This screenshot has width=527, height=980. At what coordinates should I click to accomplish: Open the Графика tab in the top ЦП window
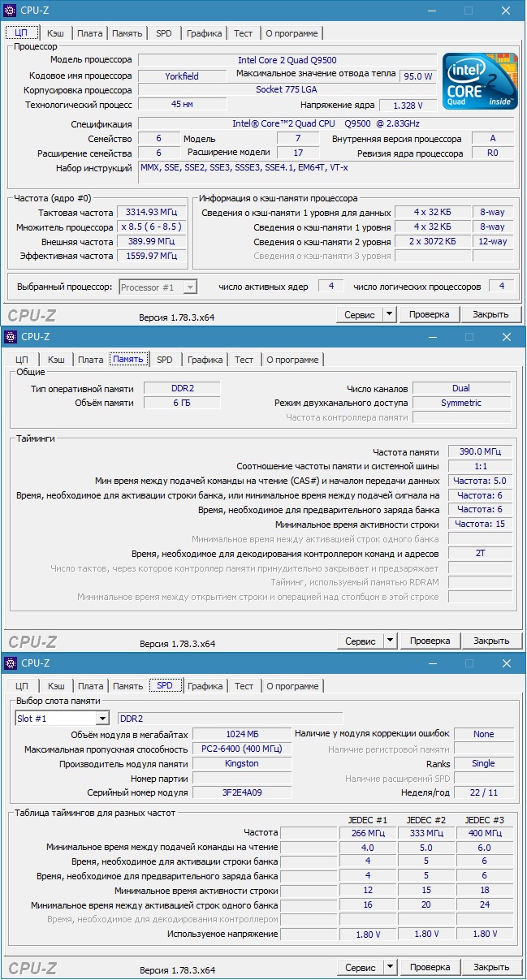(204, 33)
